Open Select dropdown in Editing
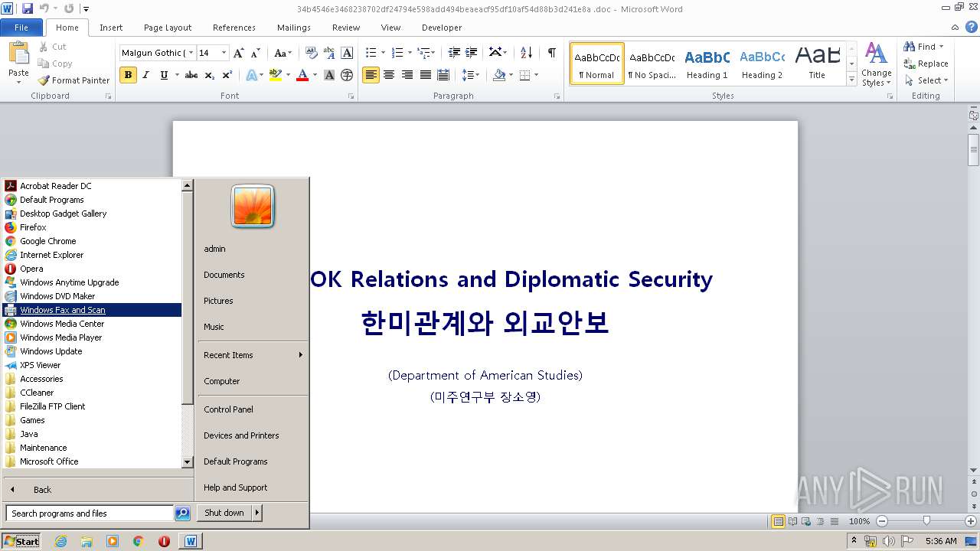The height and width of the screenshot is (551, 980). pyautogui.click(x=926, y=80)
